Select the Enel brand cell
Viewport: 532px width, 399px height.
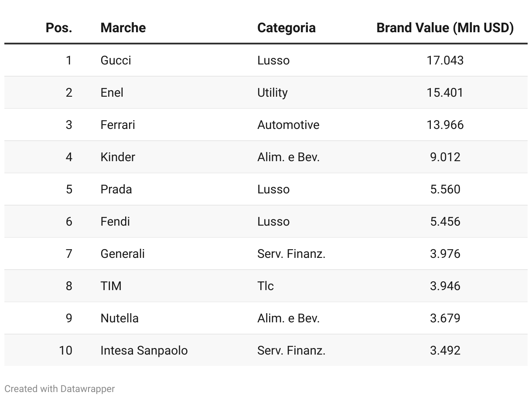112,92
